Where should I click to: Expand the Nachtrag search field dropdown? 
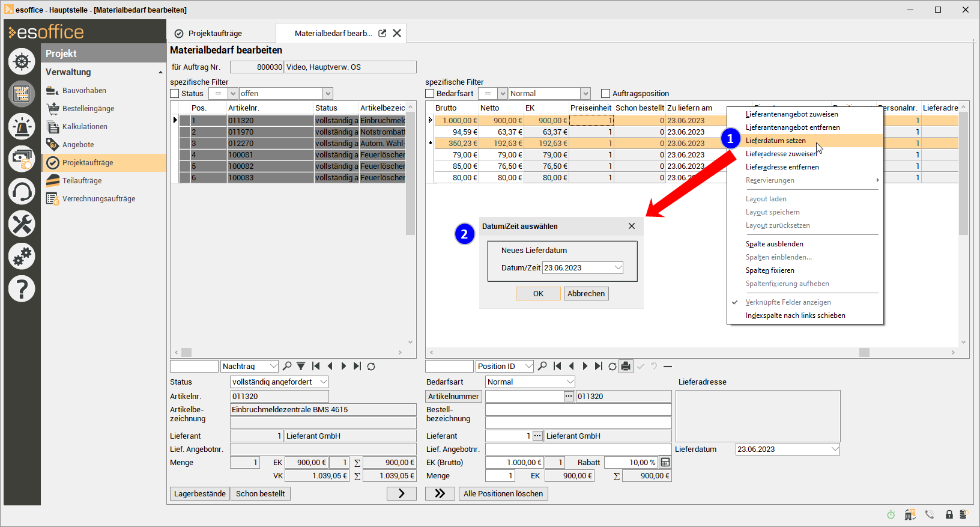[273, 367]
